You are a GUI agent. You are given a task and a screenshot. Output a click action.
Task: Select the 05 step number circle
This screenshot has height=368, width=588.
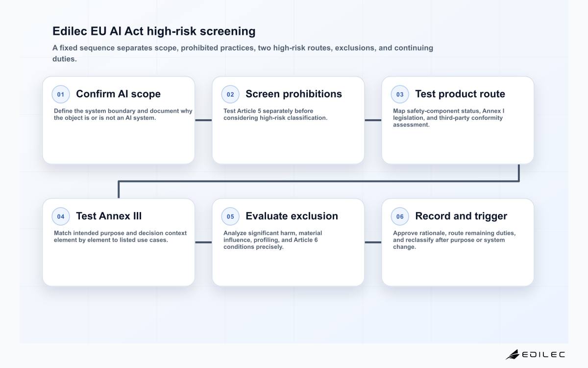click(x=230, y=216)
